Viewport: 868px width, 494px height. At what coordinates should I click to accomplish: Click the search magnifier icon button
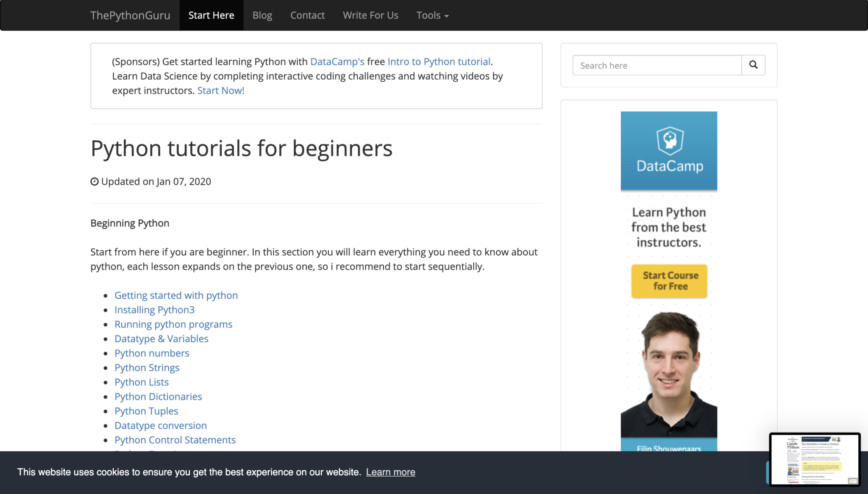point(753,65)
